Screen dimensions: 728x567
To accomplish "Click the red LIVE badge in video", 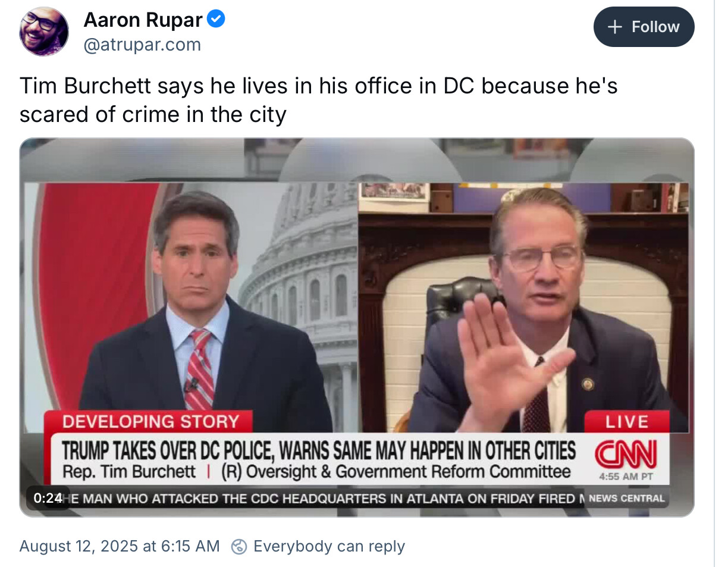I will tap(626, 422).
